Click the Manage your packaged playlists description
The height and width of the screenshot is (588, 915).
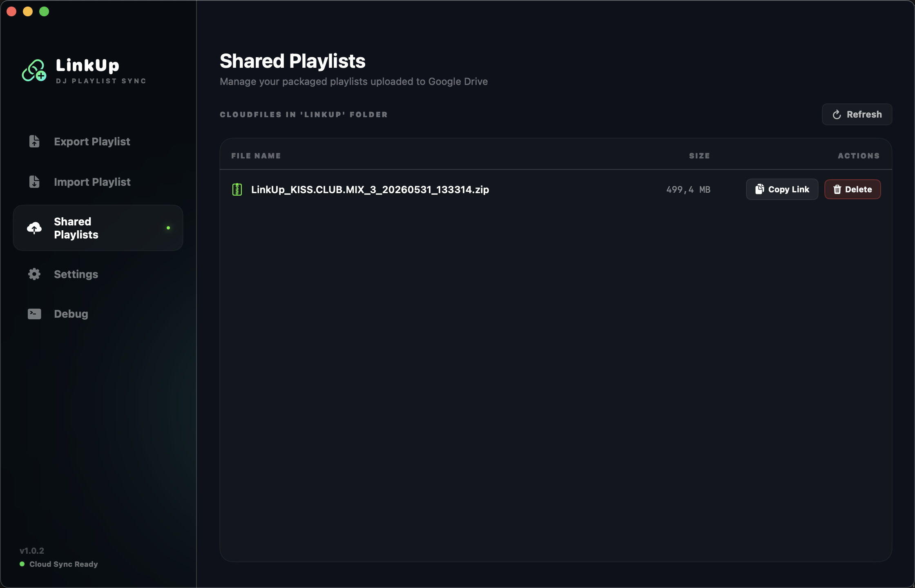[x=354, y=82]
